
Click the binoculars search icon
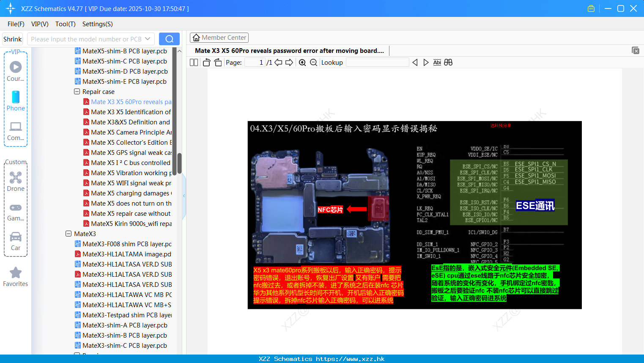point(448,63)
